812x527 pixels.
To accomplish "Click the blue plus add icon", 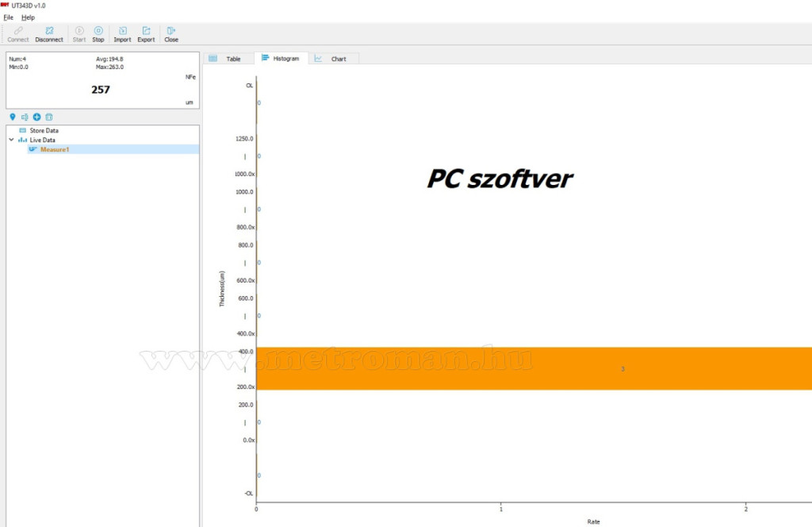I will [36, 117].
